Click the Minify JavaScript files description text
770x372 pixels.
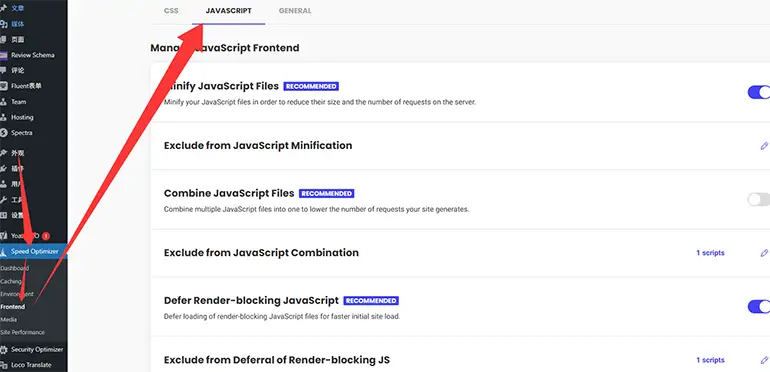coord(320,103)
